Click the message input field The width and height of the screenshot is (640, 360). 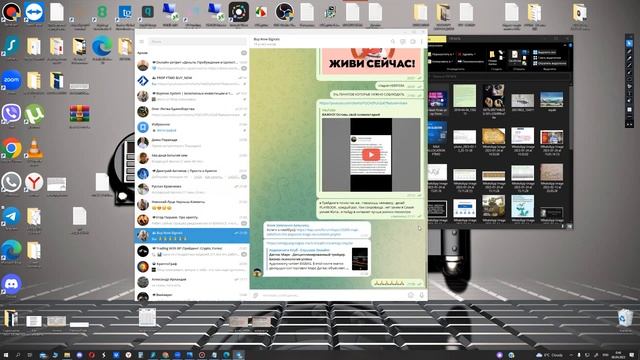click(x=333, y=295)
